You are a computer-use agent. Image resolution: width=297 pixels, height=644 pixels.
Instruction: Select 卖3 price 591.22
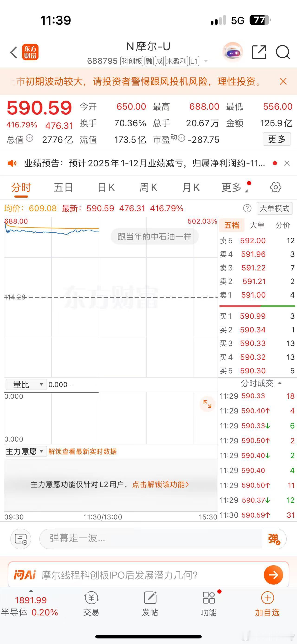(254, 268)
